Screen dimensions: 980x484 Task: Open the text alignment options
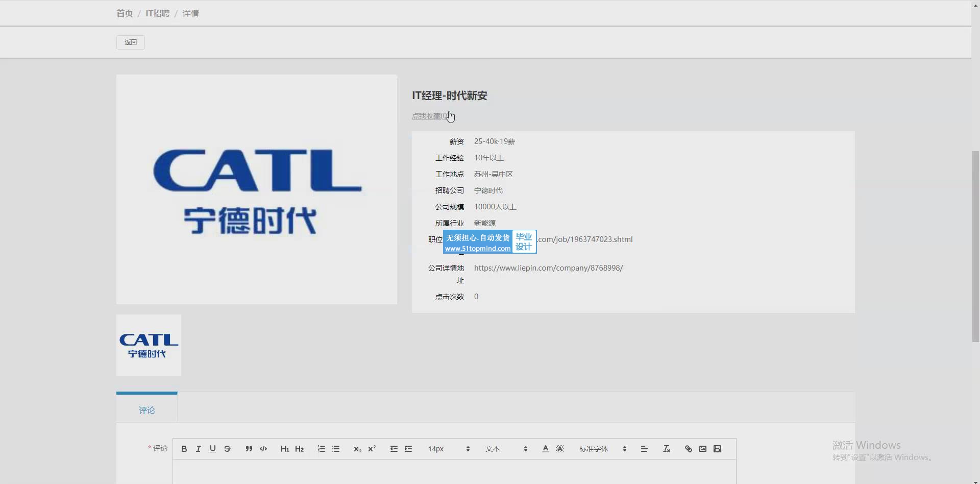tap(644, 449)
